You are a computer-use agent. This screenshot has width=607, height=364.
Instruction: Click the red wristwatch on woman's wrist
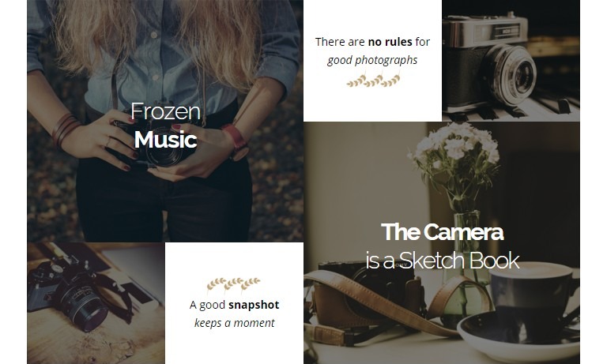pos(236,140)
